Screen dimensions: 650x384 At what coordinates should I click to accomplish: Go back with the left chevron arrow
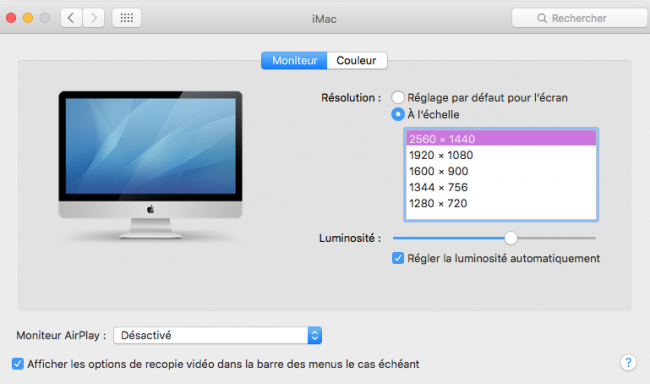pyautogui.click(x=71, y=18)
